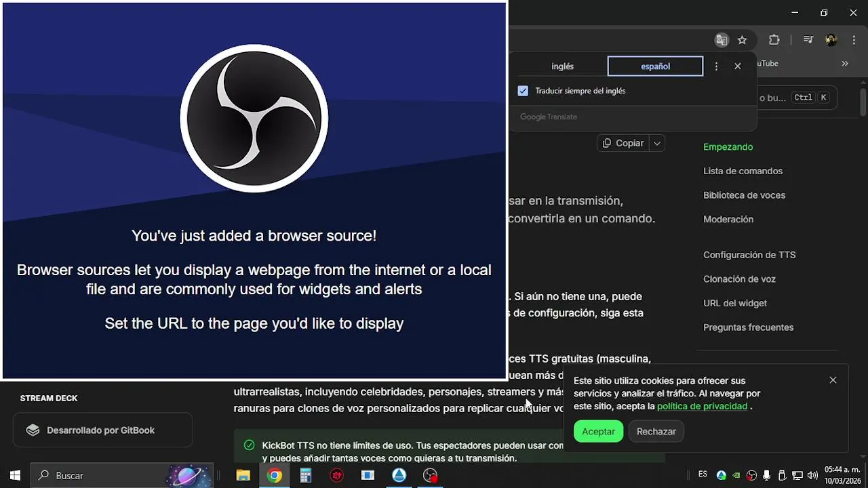Open translate popup three-dot options
Image resolution: width=868 pixels, height=488 pixels.
pos(716,66)
